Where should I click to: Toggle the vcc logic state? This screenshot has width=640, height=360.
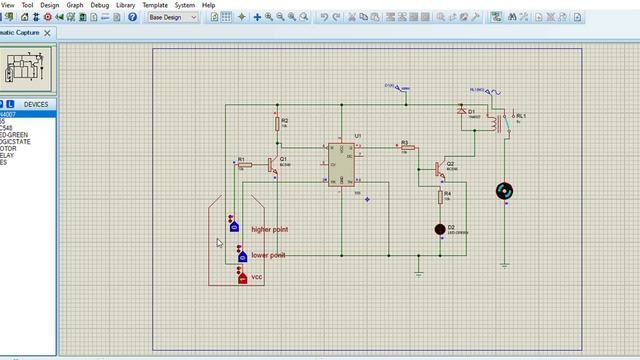coord(242,278)
